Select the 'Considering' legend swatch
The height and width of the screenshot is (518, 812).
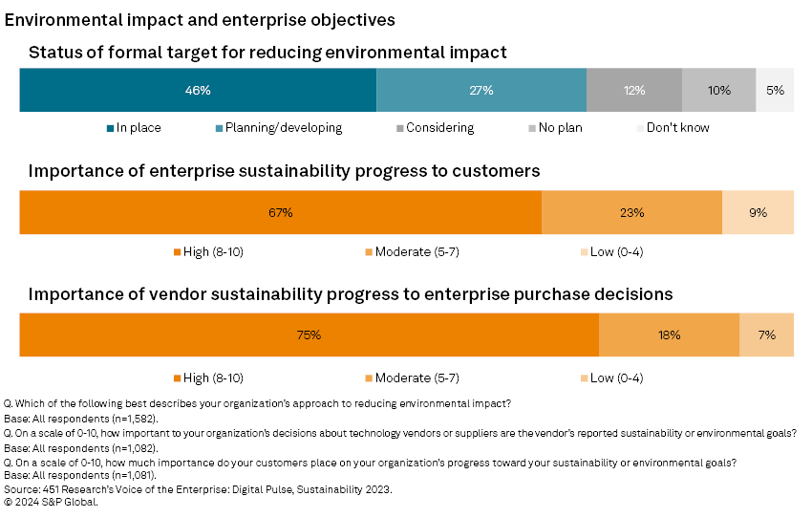tap(399, 128)
